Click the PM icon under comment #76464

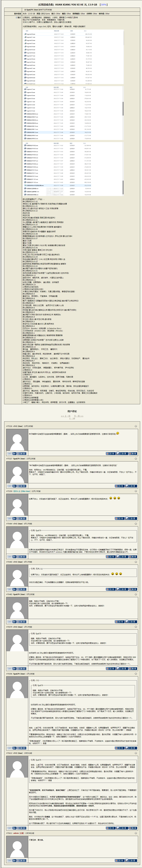(x=14, y=557)
